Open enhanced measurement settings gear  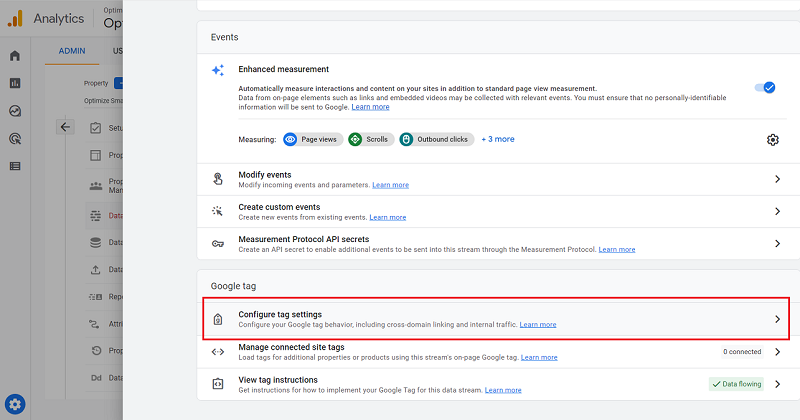tap(772, 140)
